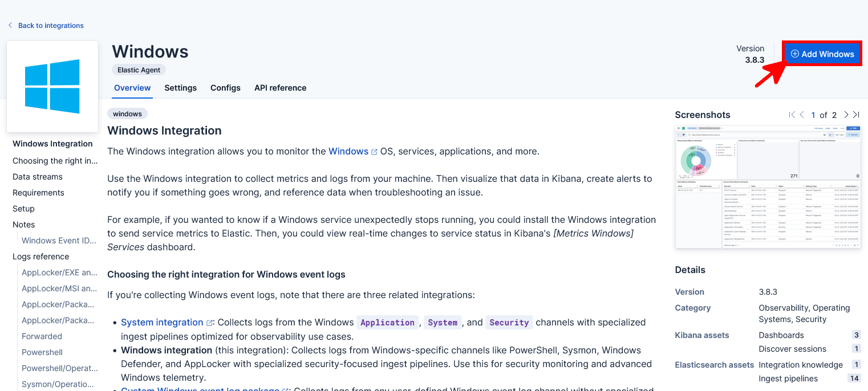Open Notes in the sidebar
Screen dimensions: 868x391
click(24, 225)
